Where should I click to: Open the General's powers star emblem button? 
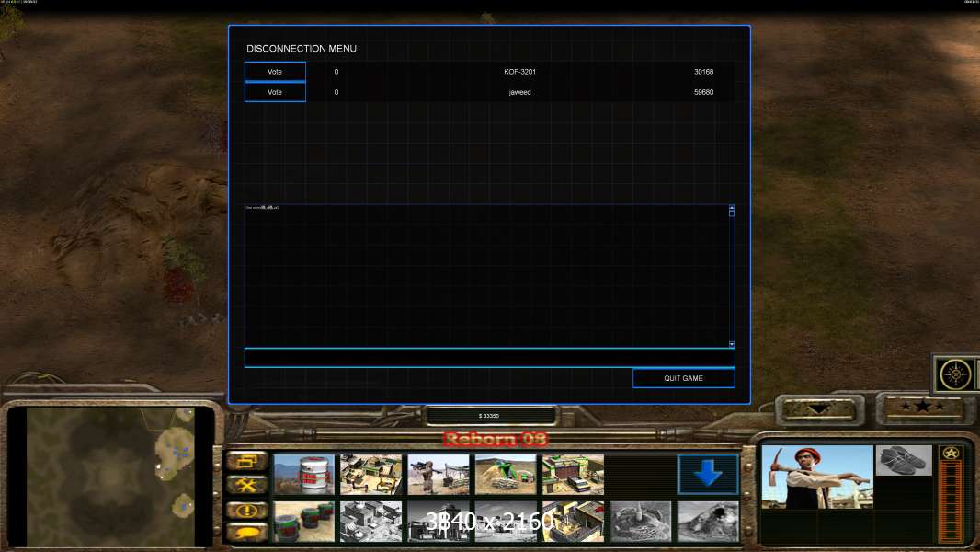(x=955, y=374)
